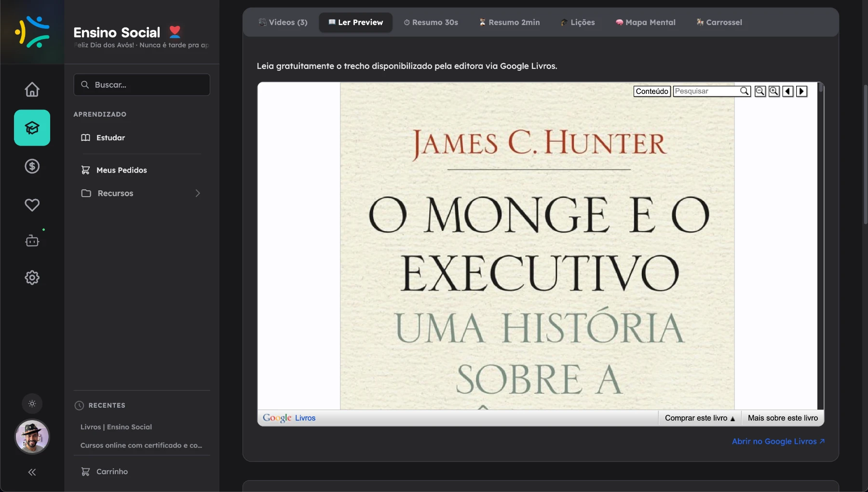Viewport: 868px width, 492px height.
Task: Open the Mapa Mental tab
Action: [x=646, y=22]
